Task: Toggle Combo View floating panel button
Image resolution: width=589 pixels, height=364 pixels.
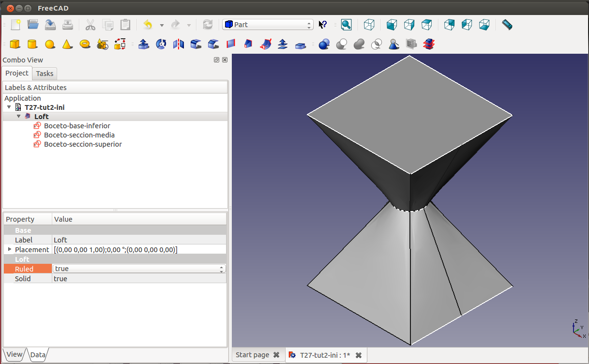Action: coord(216,60)
